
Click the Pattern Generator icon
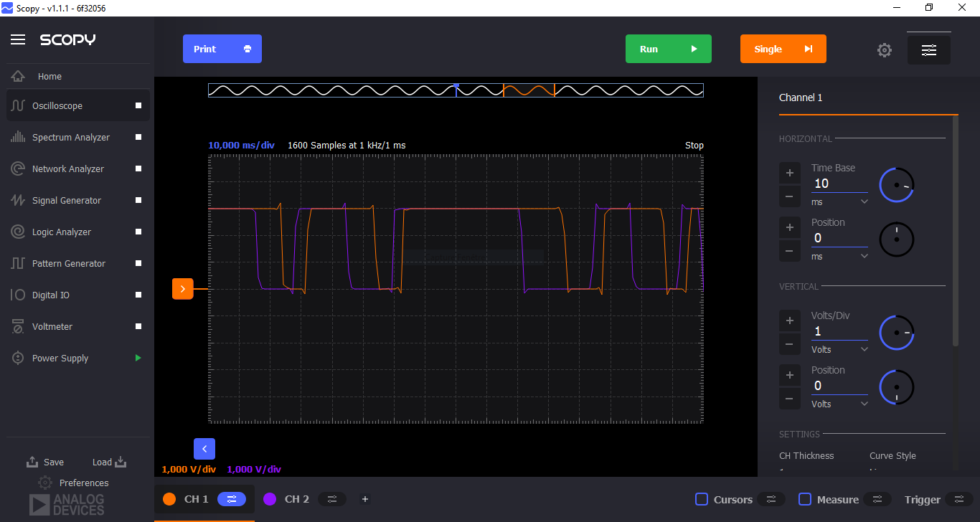click(x=18, y=263)
